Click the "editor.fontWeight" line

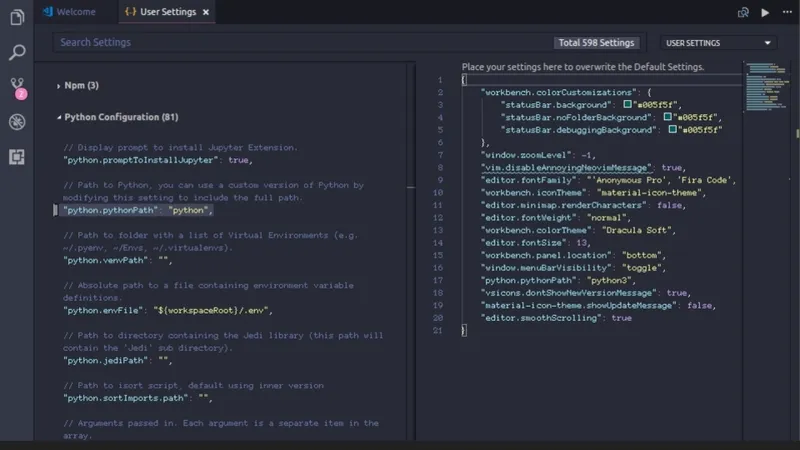(556, 217)
